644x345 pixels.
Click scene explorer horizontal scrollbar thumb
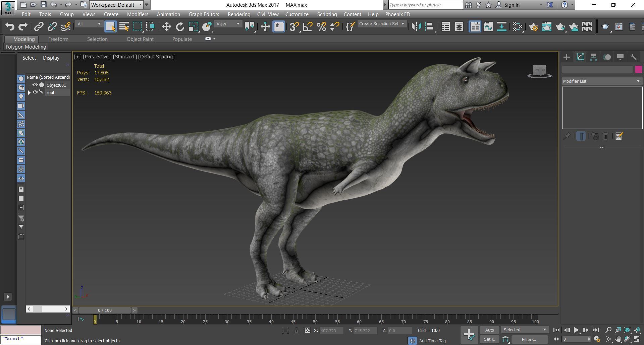tap(37, 309)
